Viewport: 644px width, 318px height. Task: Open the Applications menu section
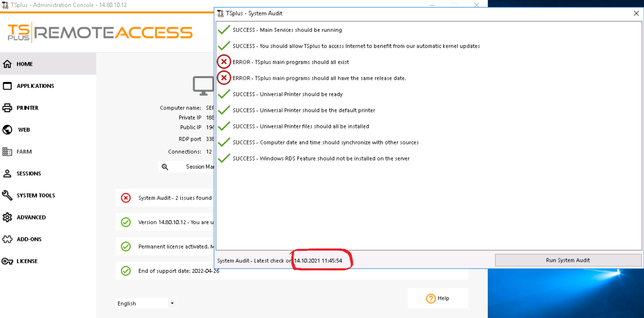coord(35,86)
